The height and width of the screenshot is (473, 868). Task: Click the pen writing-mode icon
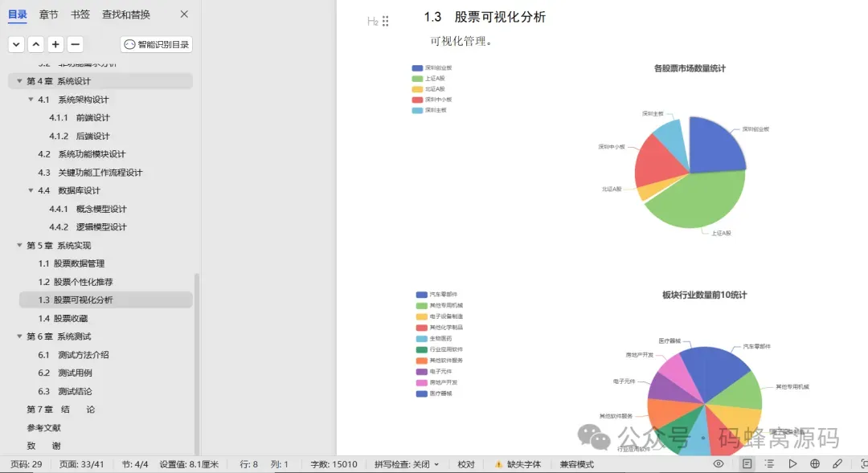837,464
